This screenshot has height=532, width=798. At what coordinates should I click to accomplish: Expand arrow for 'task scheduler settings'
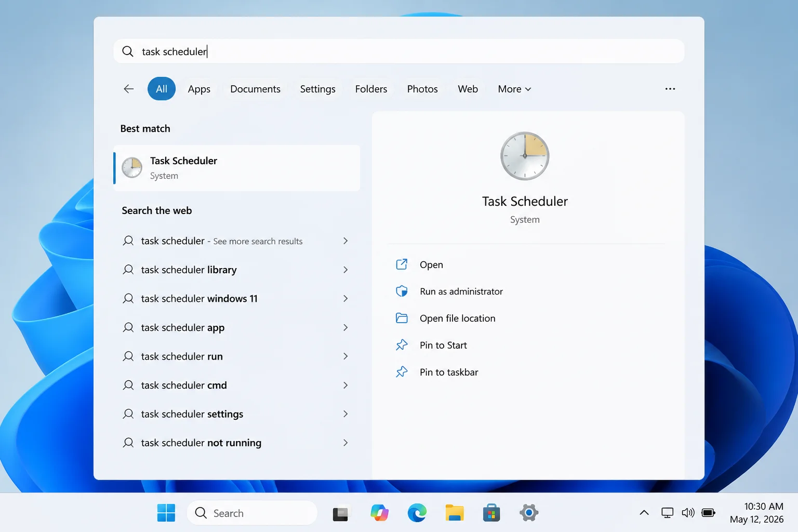[345, 414]
